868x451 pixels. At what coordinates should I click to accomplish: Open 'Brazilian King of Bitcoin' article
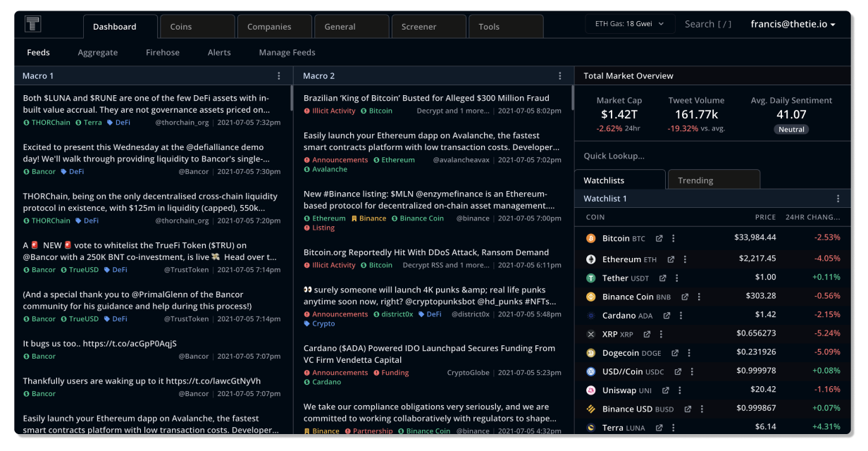click(426, 98)
